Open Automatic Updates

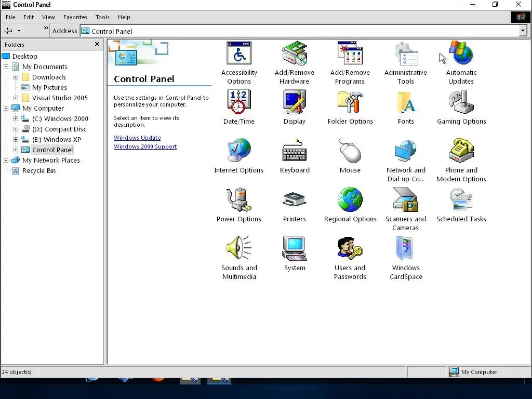point(461,54)
